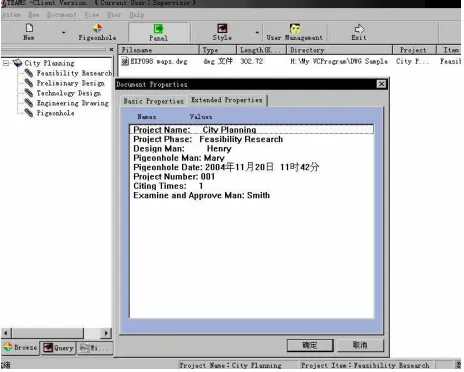464x372 pixels.
Task: Open the Help menu
Action: pos(136,15)
